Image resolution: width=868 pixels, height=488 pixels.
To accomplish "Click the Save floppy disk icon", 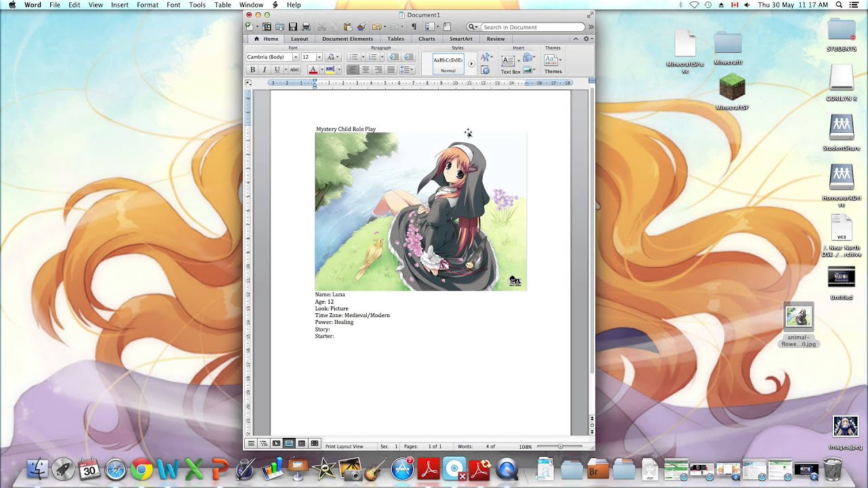I will click(293, 26).
